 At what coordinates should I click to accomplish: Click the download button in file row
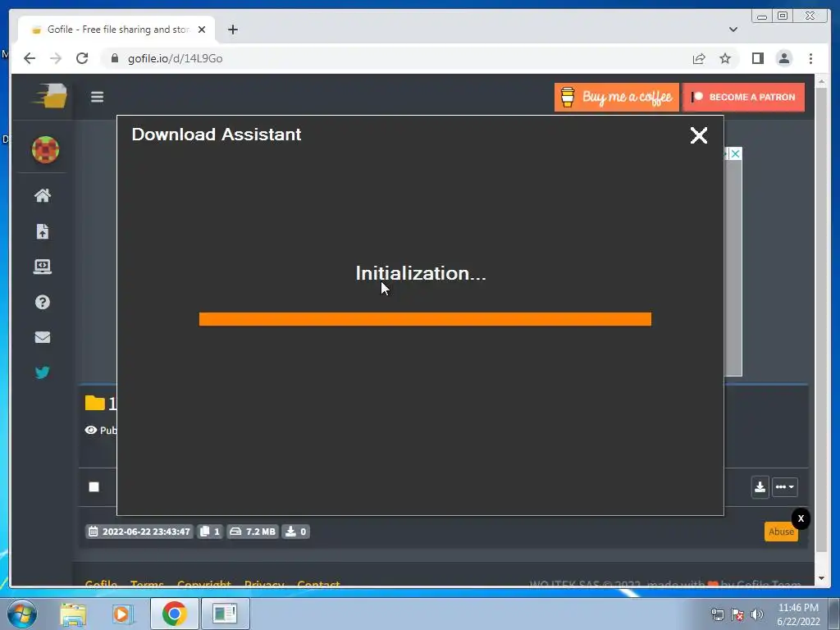point(760,487)
